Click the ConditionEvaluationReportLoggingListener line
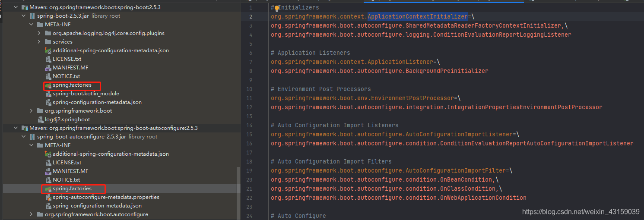644x220 pixels. coord(421,35)
